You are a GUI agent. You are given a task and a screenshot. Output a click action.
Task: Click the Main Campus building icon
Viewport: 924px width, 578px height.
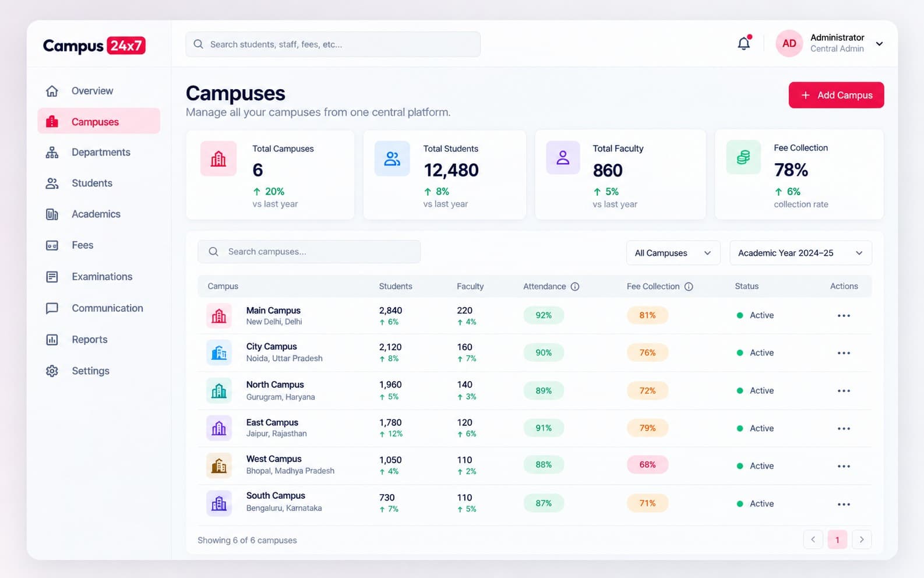point(219,316)
